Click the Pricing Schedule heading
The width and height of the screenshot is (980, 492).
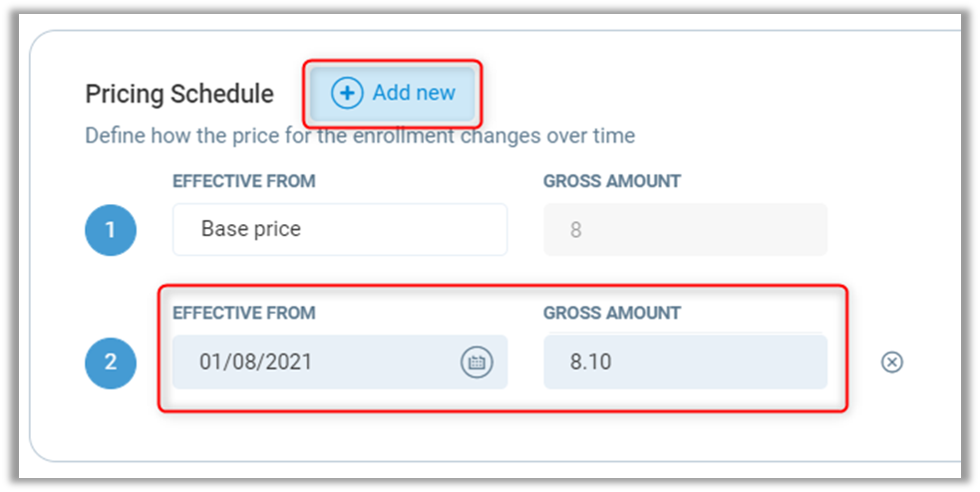coord(179,94)
